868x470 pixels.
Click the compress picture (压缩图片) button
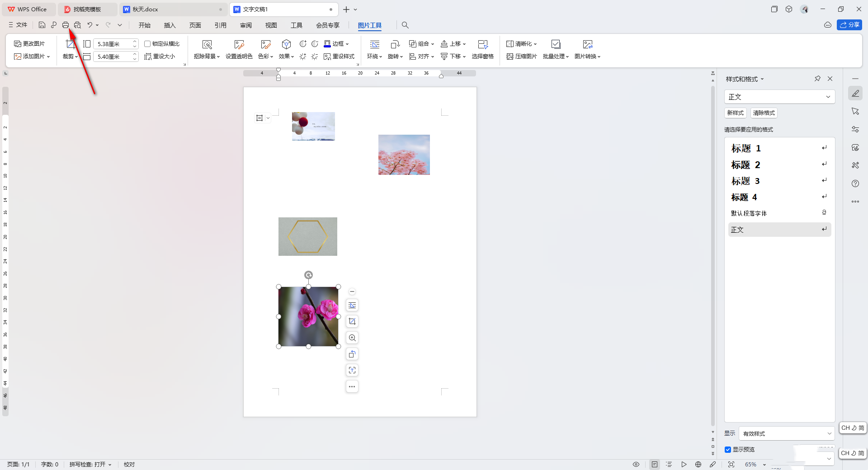click(522, 56)
